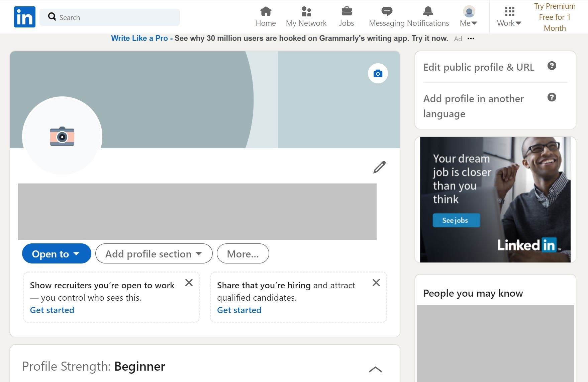Go to Jobs briefcase icon
588x382 pixels.
click(346, 11)
